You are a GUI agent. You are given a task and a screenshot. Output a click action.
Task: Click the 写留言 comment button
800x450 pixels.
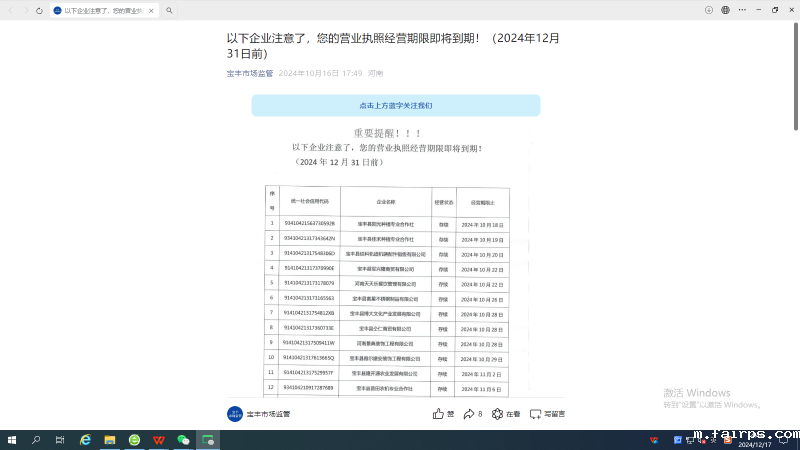point(547,414)
